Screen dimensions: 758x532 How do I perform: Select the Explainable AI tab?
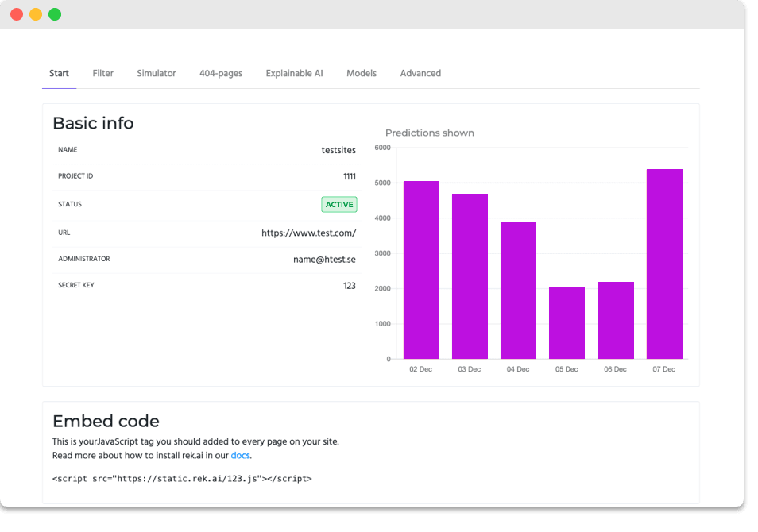295,73
